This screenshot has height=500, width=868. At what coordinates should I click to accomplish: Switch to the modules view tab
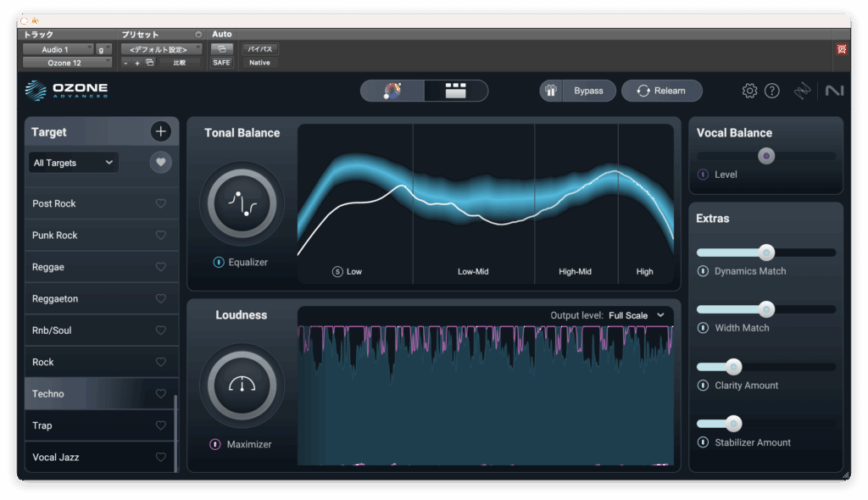click(x=456, y=91)
